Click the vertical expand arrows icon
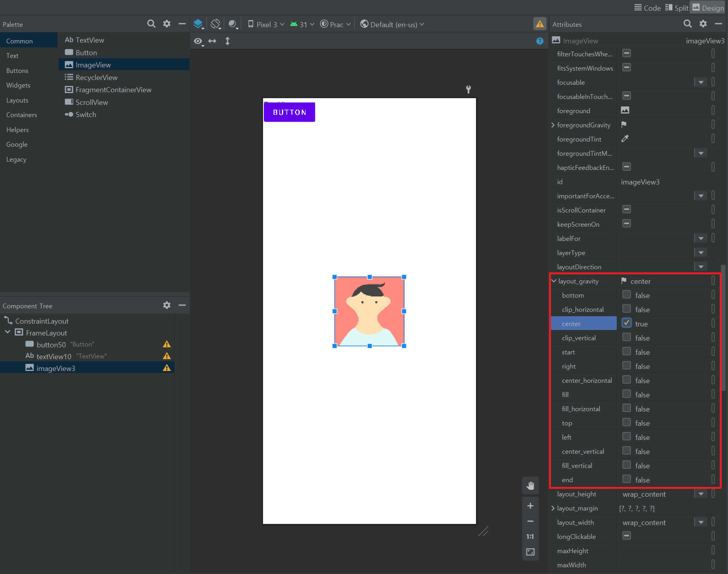The image size is (728, 574). tap(228, 41)
